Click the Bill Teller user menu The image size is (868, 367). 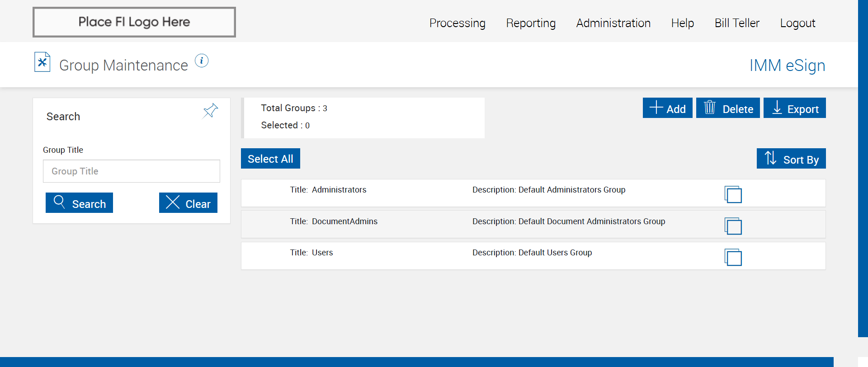(x=737, y=23)
